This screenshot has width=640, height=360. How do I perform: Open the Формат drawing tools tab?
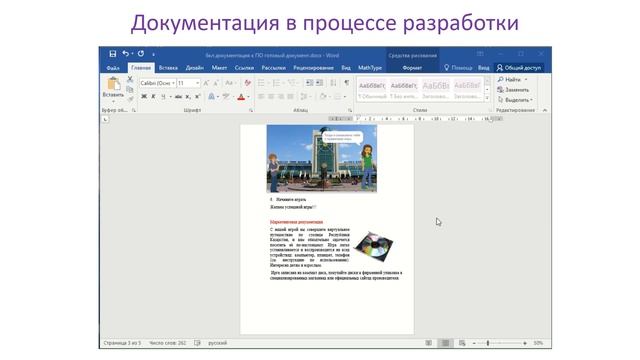pyautogui.click(x=412, y=68)
